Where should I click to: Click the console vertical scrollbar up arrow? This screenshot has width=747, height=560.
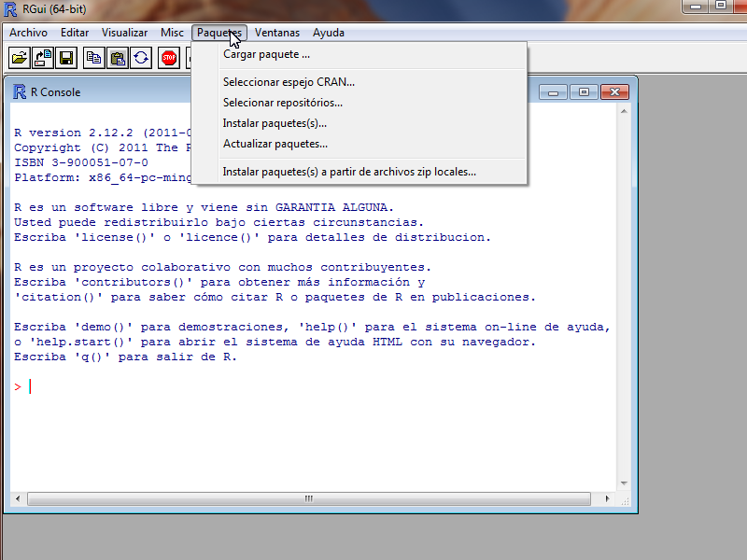point(624,111)
